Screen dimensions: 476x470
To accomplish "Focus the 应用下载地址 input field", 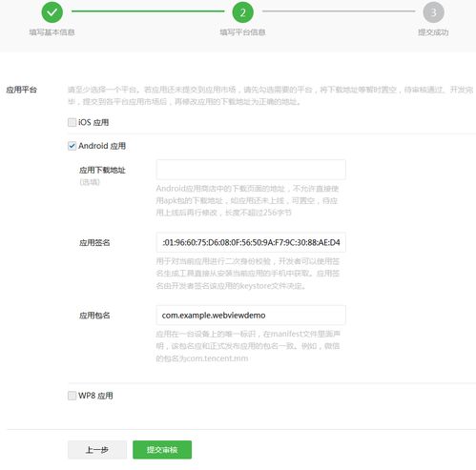I will pyautogui.click(x=251, y=170).
